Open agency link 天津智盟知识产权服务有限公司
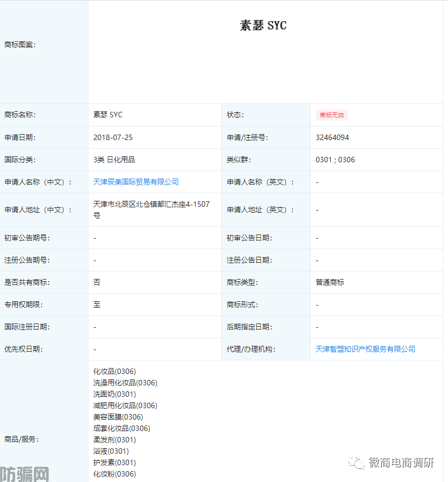The height and width of the screenshot is (482, 448). pos(365,349)
